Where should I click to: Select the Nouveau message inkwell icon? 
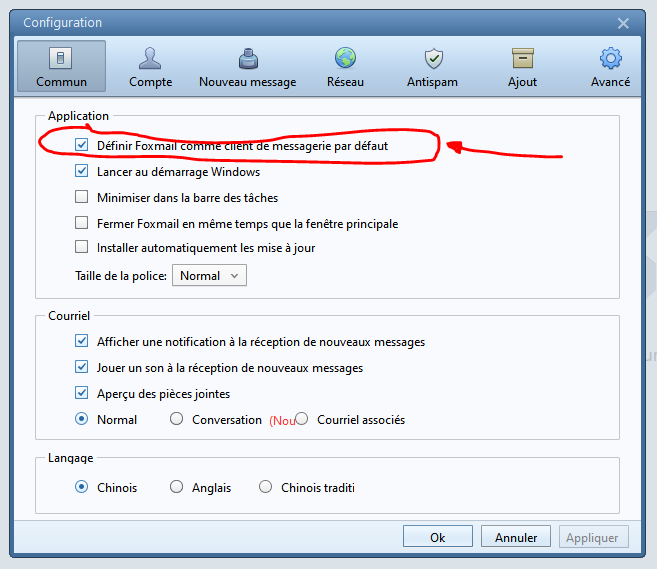[x=248, y=58]
